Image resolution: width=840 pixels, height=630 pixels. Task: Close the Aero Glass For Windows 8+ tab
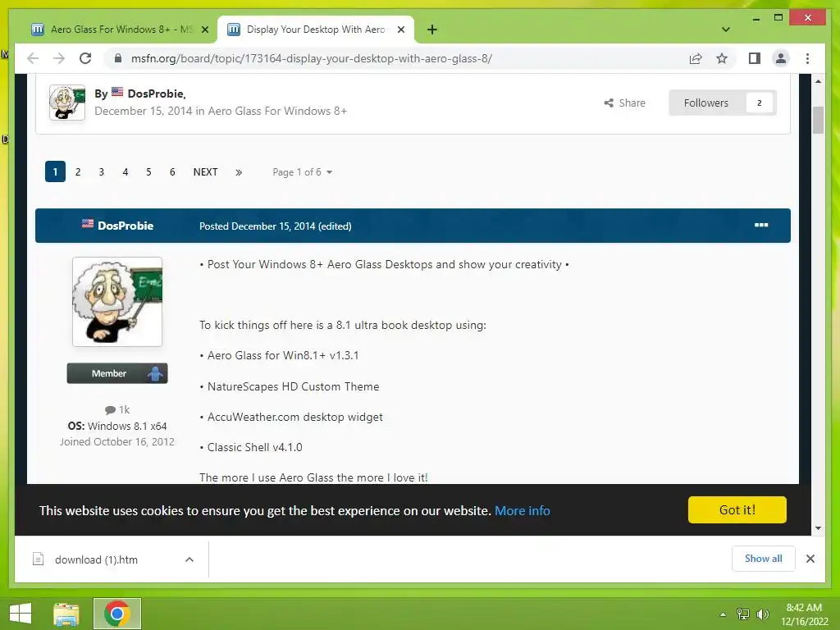(x=204, y=30)
